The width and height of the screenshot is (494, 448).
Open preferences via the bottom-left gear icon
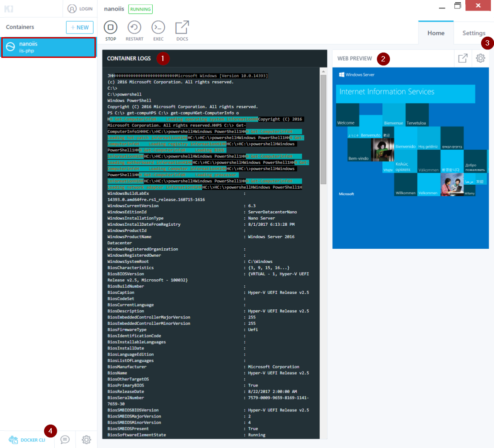(x=87, y=439)
